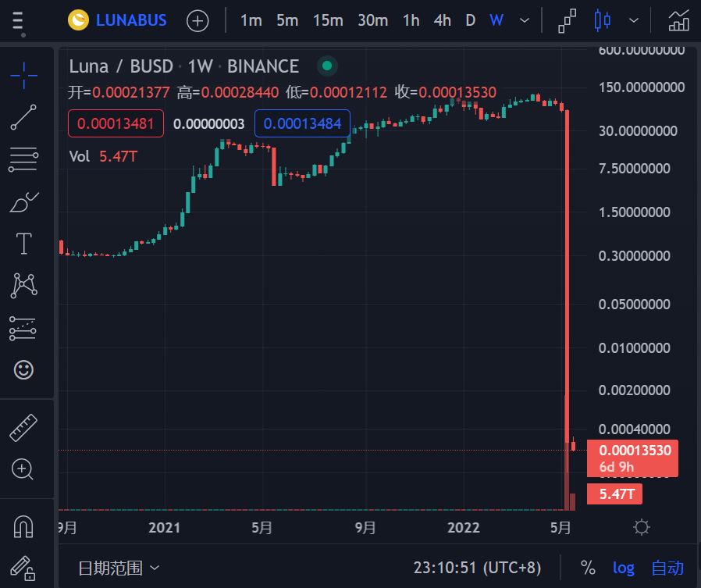The image size is (701, 588).
Task: Select the brush drawing tool
Action: click(x=23, y=202)
